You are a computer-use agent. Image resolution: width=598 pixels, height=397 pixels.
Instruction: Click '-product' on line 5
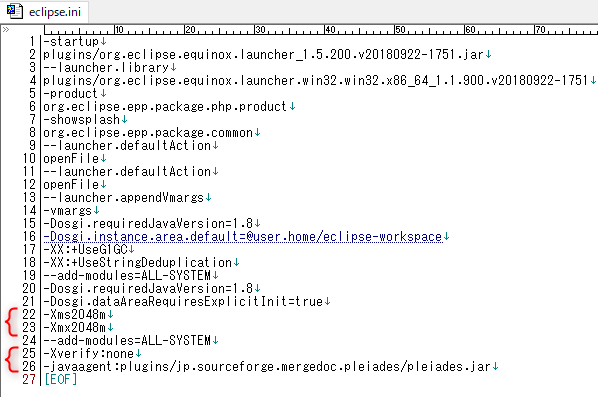(71, 93)
